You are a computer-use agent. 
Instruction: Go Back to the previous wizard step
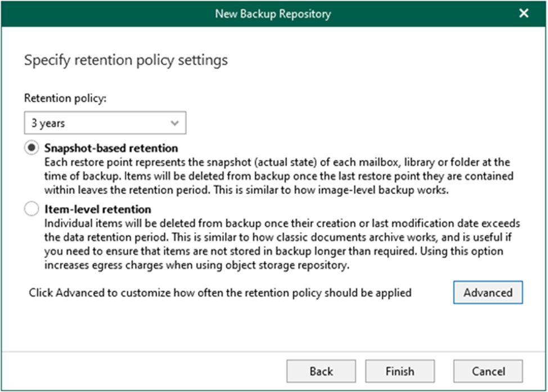click(x=321, y=371)
